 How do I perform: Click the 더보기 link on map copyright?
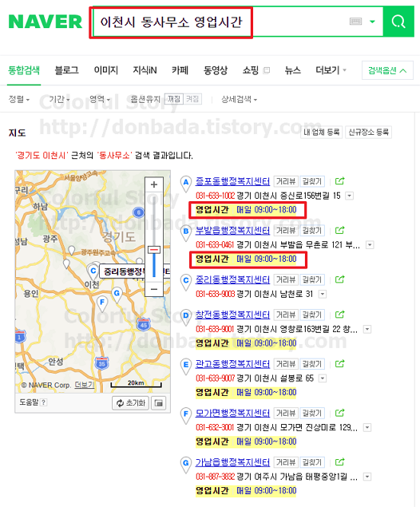tap(84, 385)
